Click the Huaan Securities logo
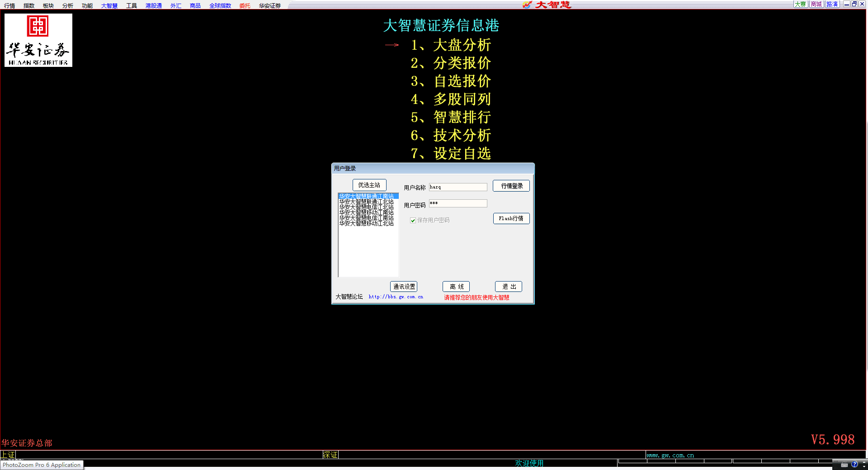The image size is (868, 470). click(x=38, y=40)
